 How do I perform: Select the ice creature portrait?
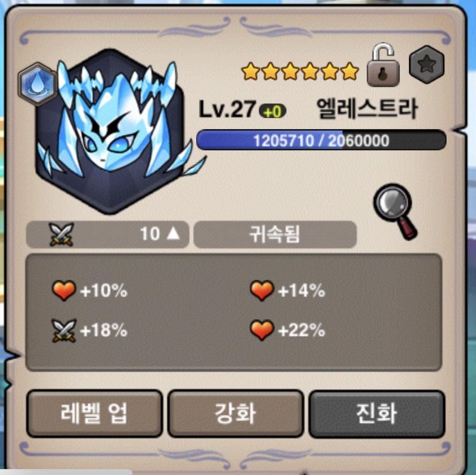click(x=115, y=131)
